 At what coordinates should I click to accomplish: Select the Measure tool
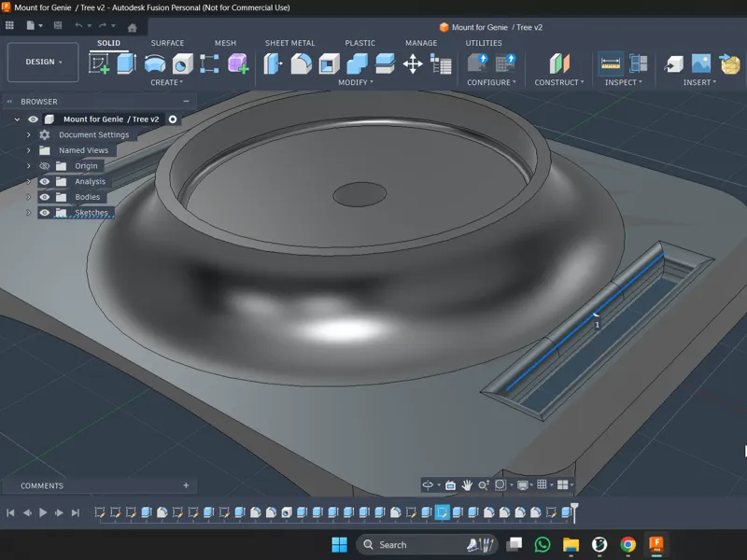(x=611, y=63)
